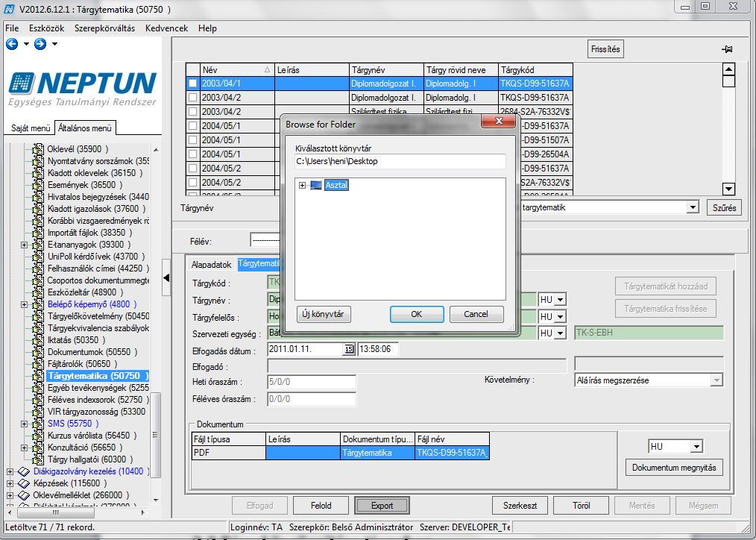756x540 pixels.
Task: Open the File menu
Action: (12, 28)
